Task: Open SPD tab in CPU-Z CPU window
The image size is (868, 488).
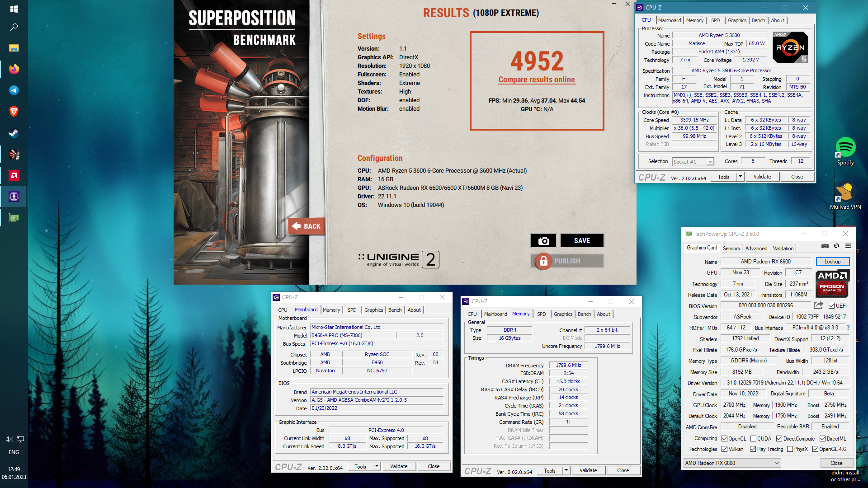Action: (715, 20)
